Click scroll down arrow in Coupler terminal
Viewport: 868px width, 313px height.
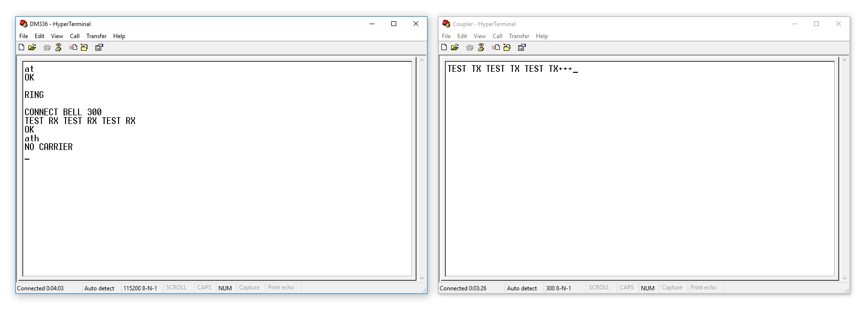coord(844,278)
